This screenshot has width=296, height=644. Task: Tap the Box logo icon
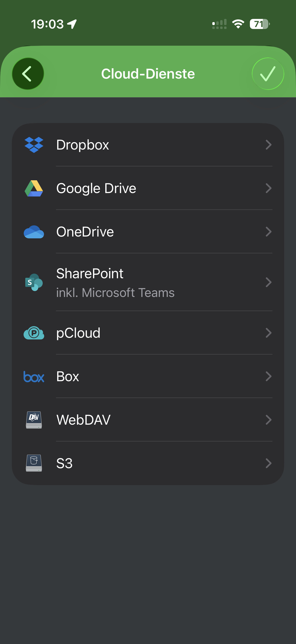point(34,377)
